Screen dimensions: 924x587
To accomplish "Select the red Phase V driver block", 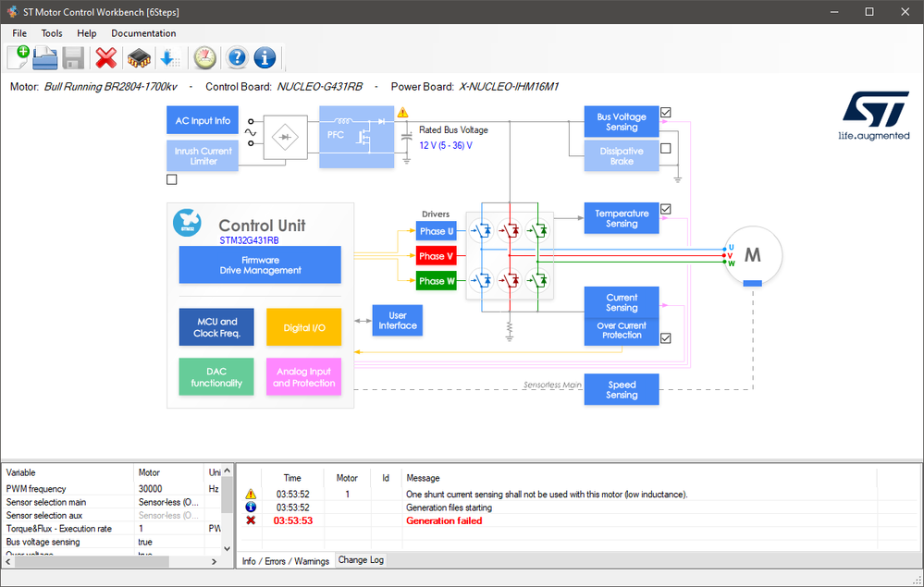I will click(x=437, y=256).
